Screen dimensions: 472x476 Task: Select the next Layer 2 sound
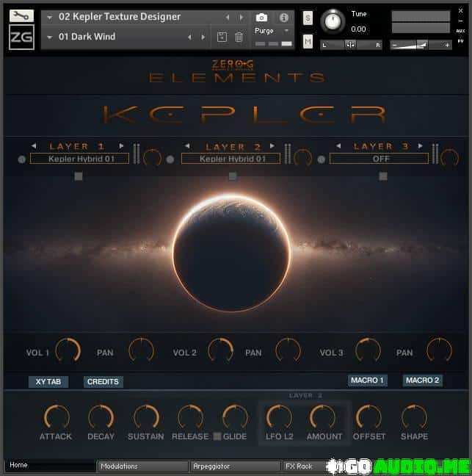(x=272, y=146)
